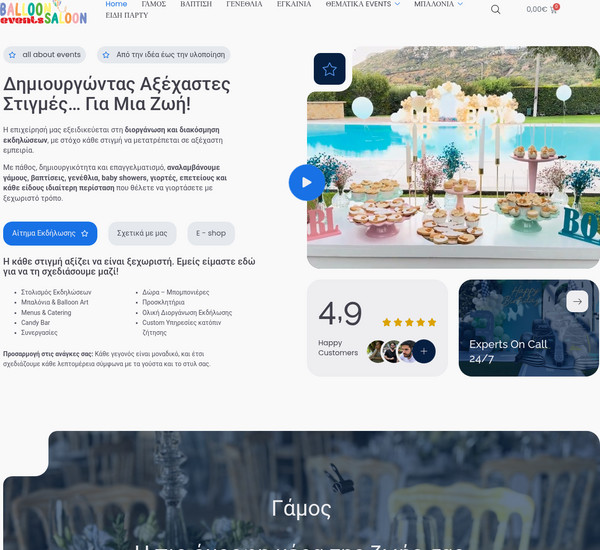Image resolution: width=600 pixels, height=550 pixels.
Task: Click Ολική Διοργάνωση Εκδήλωσης list item
Action: pos(187,313)
